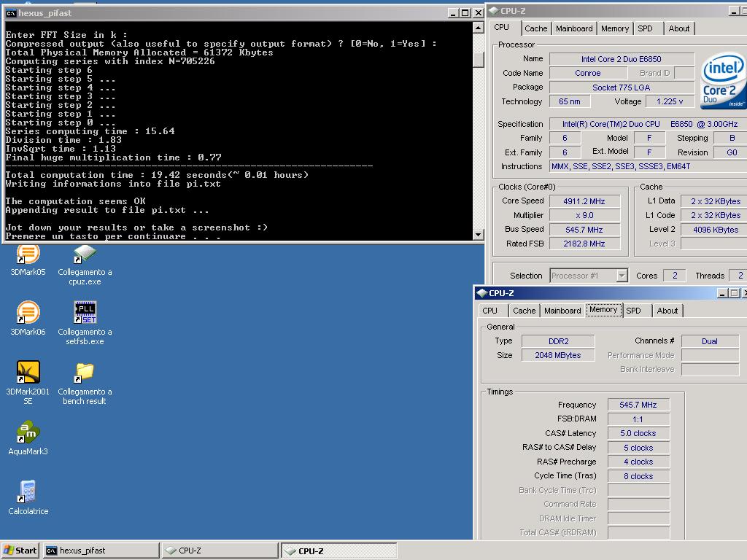
Task: Open Cache tab in upper CPU-Z window
Action: (x=536, y=28)
